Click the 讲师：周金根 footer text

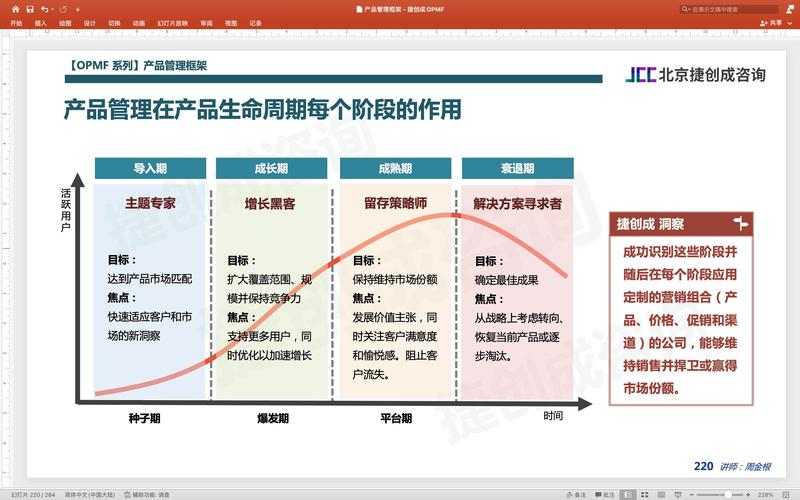point(745,466)
